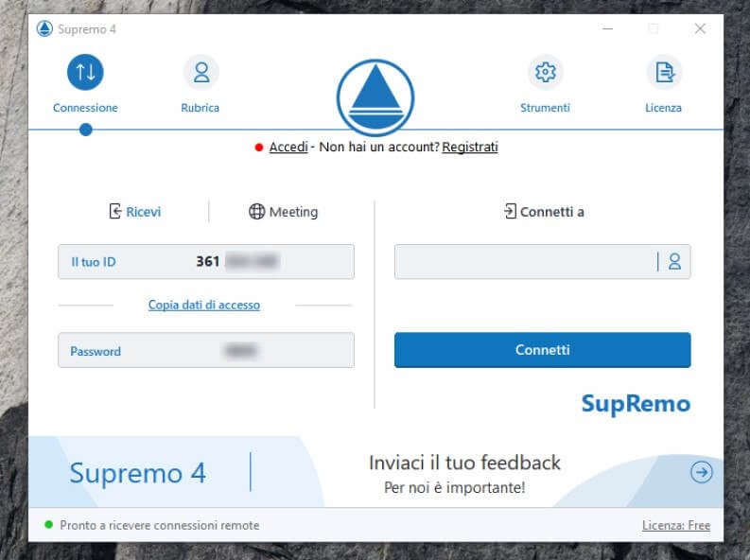
Task: Click 'Per noi è importante!' text
Action: [x=454, y=487]
